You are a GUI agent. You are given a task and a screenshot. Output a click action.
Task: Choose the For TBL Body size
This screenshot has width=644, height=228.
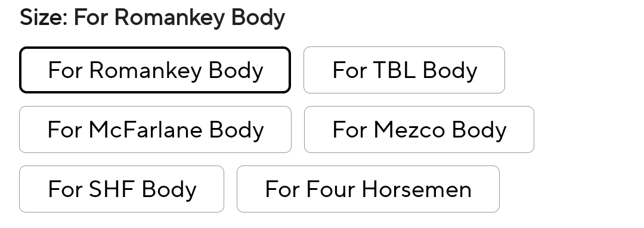[x=404, y=70]
